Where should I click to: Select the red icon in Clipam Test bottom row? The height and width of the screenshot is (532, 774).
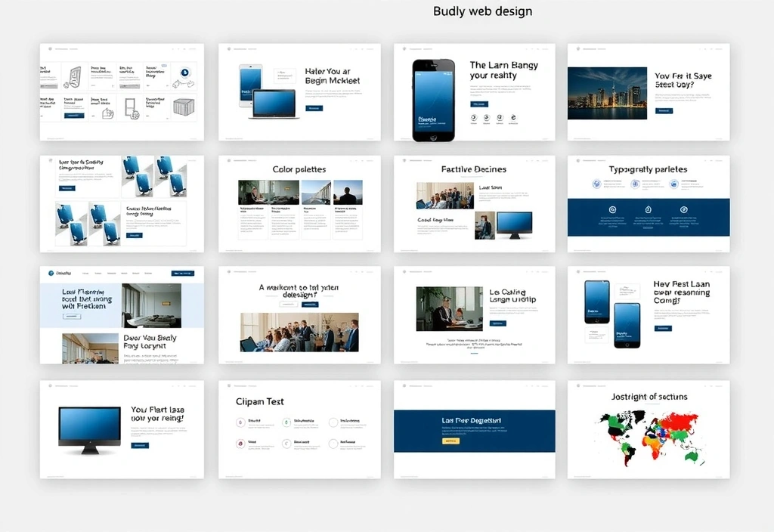point(240,444)
